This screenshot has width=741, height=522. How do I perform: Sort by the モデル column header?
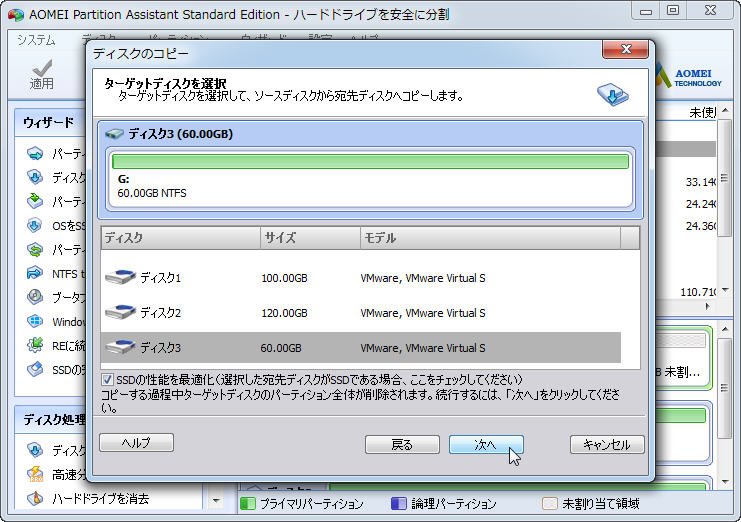490,238
